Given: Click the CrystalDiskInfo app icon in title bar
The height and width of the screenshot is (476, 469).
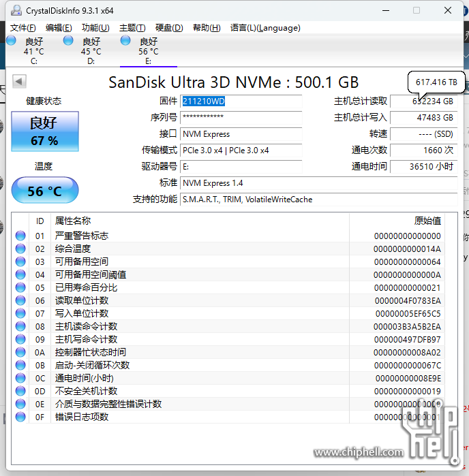Looking at the screenshot, I should tap(16, 10).
